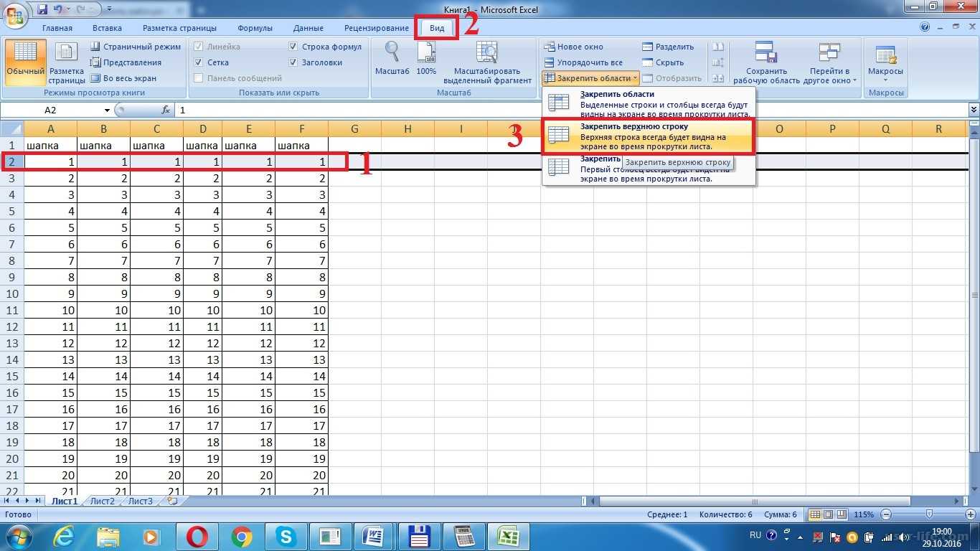The image size is (980, 551).
Task: Click the zoom slider handle
Action: (x=930, y=514)
